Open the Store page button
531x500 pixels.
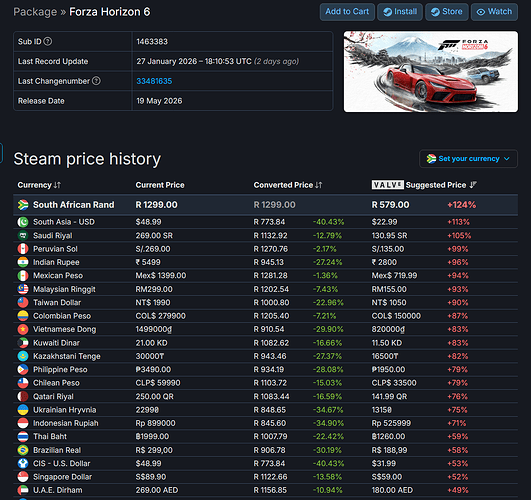[x=447, y=12]
